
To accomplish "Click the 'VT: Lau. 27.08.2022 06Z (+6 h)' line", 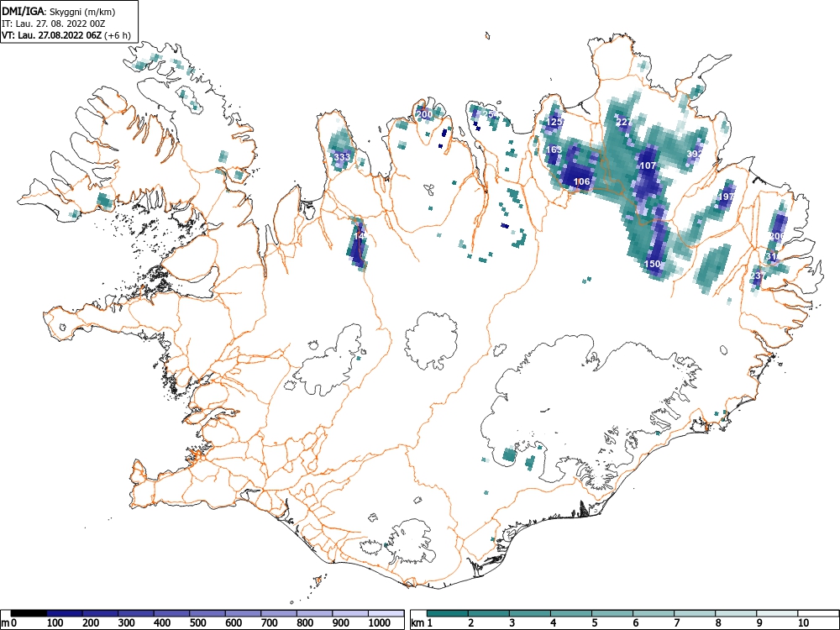I will pos(66,35).
